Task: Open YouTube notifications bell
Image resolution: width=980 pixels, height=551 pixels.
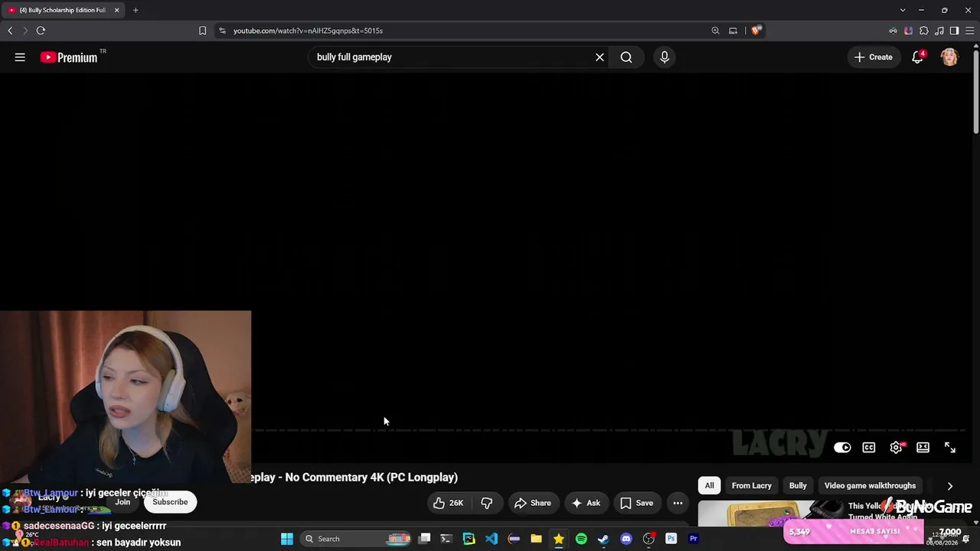Action: point(917,57)
